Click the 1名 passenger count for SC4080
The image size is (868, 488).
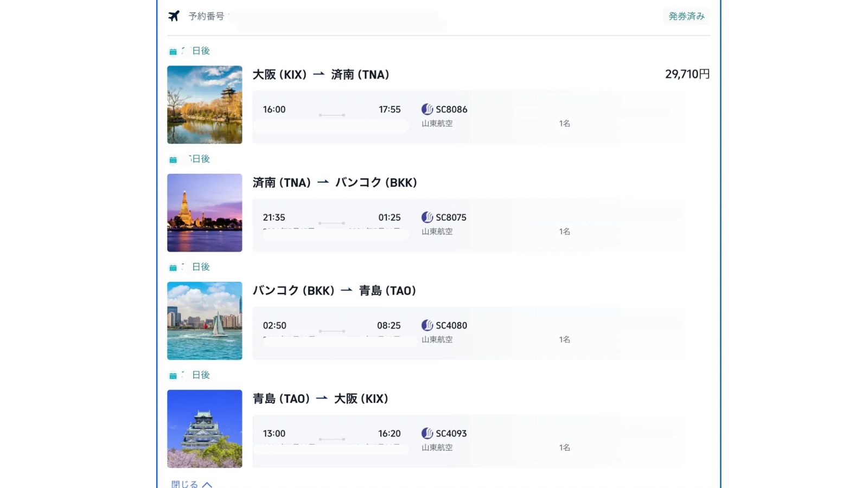point(564,339)
